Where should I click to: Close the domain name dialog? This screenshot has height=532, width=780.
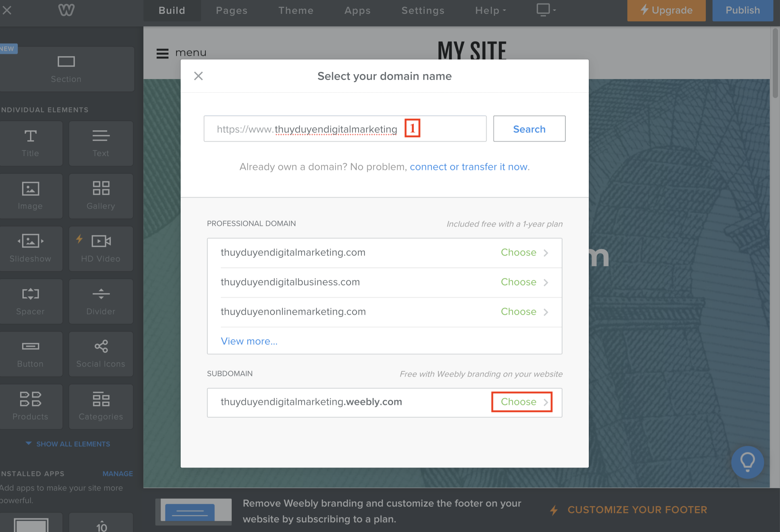198,76
